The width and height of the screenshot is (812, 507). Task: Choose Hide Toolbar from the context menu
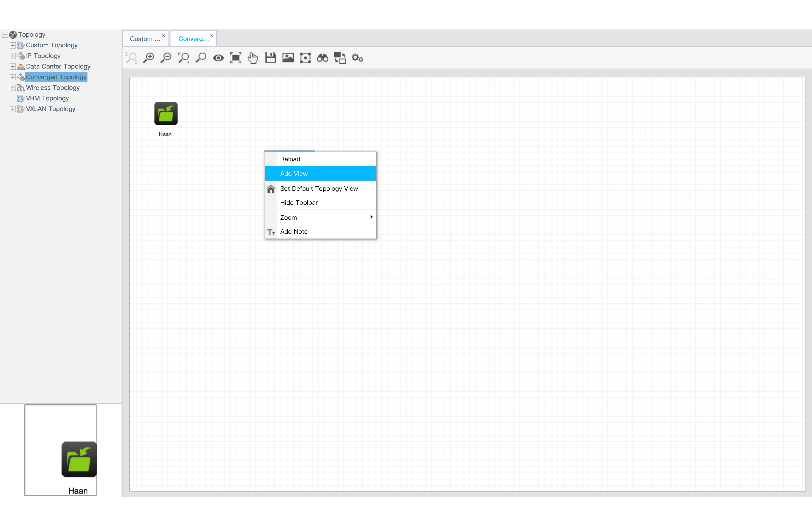click(x=299, y=203)
